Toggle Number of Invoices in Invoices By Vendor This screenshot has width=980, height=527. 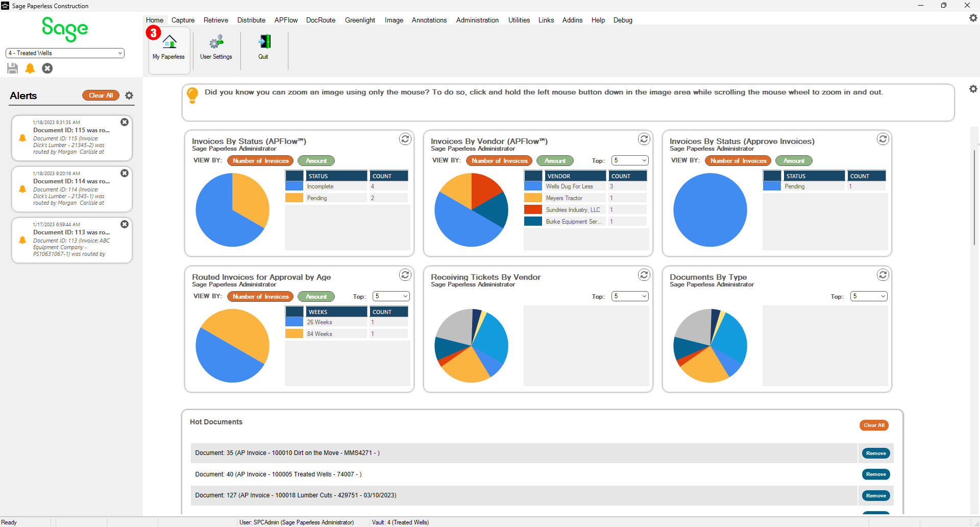(499, 161)
